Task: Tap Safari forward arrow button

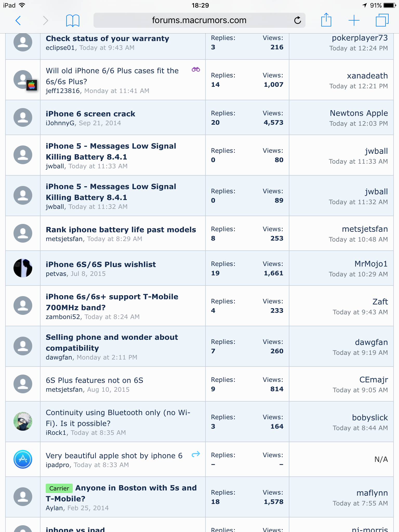Action: click(x=45, y=20)
